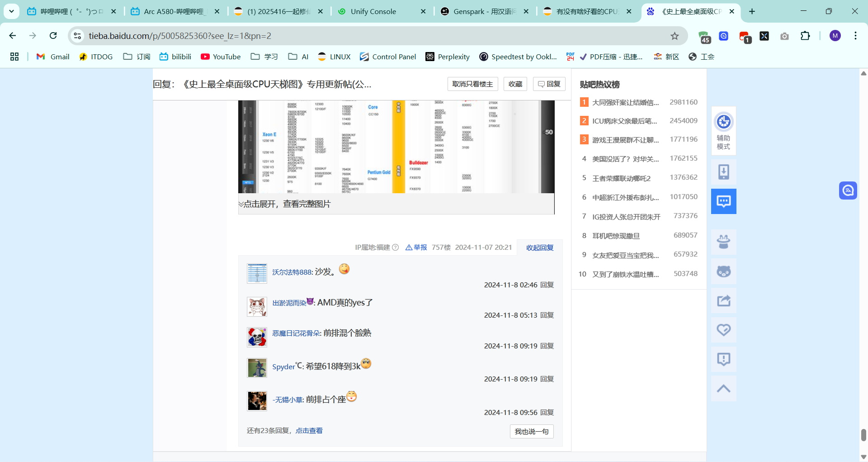Viewport: 868px width, 462px height.
Task: Open the 学习 bookmark folder
Action: [264, 57]
